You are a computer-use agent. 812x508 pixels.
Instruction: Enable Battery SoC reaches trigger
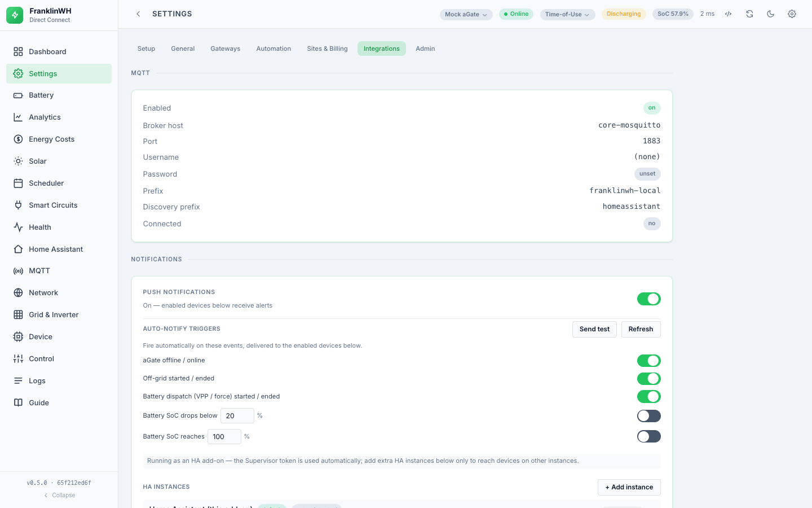click(x=649, y=436)
